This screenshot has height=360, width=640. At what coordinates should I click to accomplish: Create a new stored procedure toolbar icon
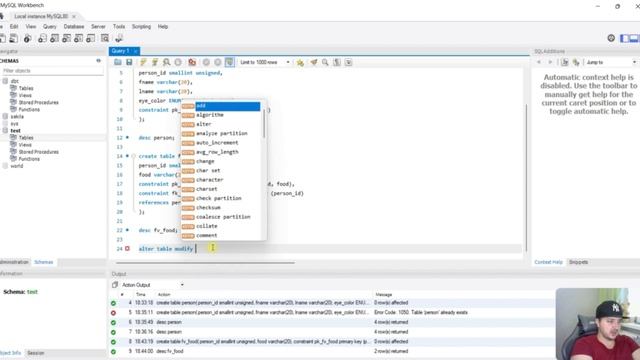(x=78, y=38)
